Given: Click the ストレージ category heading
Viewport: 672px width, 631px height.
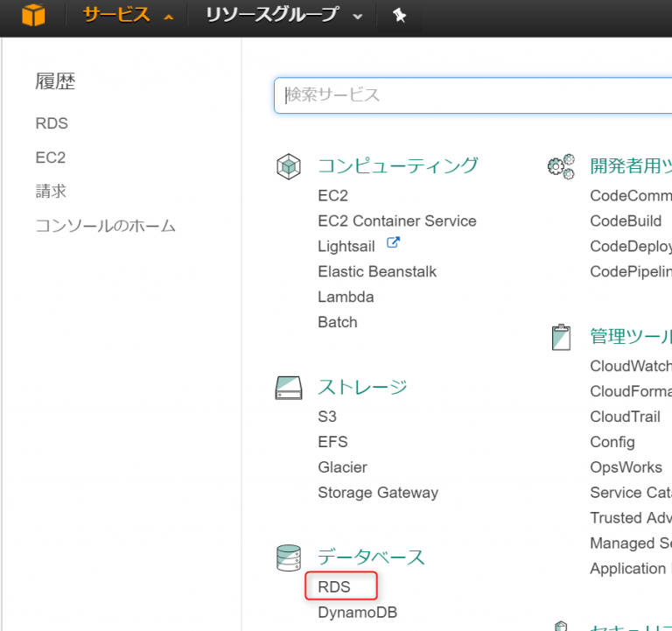Looking at the screenshot, I should click(362, 387).
